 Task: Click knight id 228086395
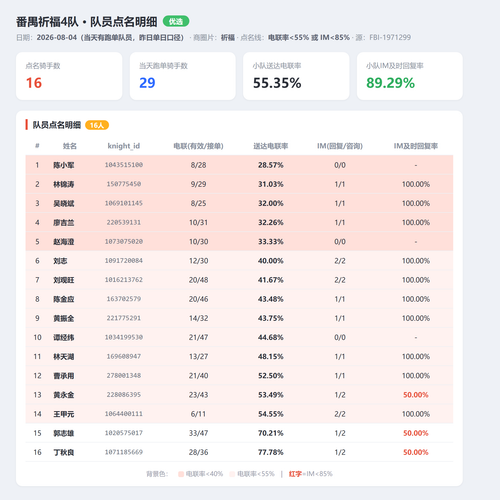point(124,395)
